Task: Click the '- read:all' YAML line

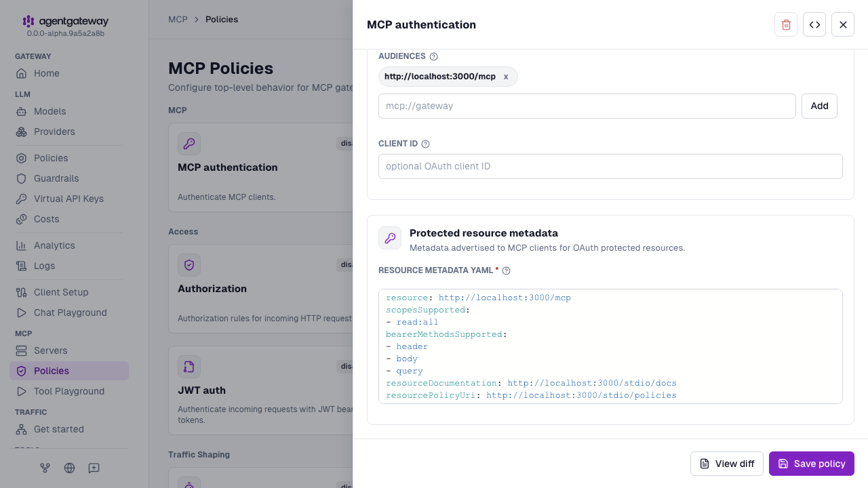Action: (x=412, y=322)
